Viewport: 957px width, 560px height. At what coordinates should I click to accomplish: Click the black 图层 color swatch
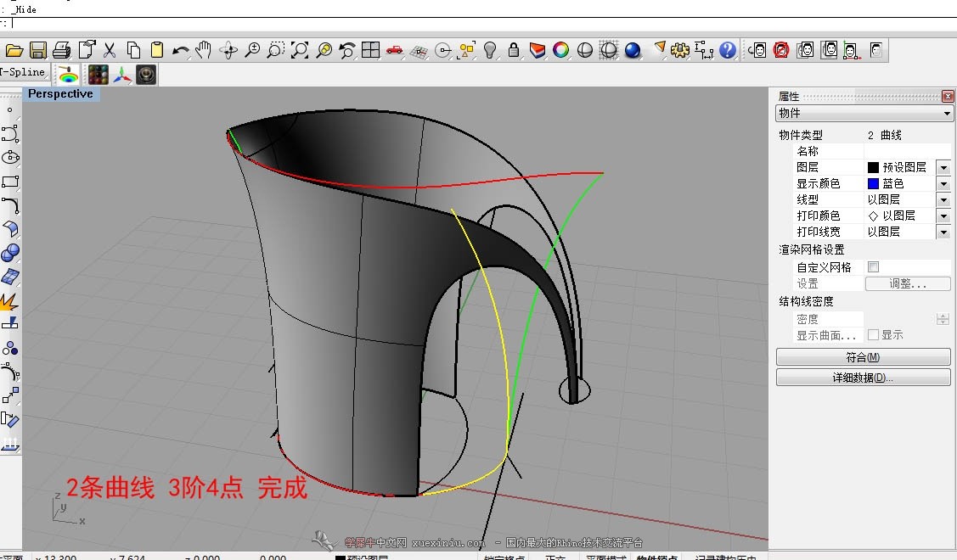(x=874, y=167)
